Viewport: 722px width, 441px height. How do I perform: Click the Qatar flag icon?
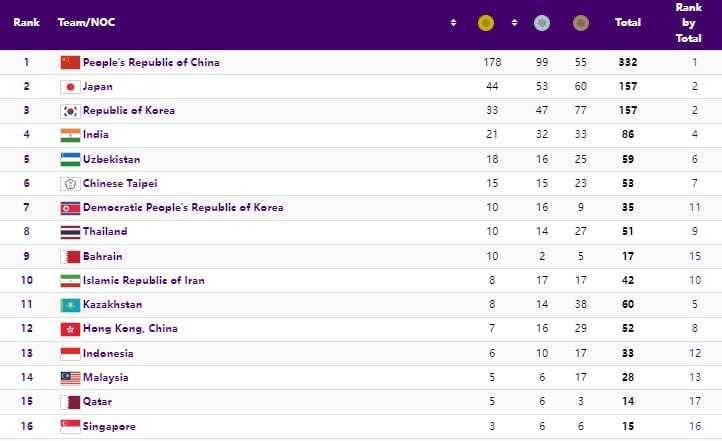pos(70,402)
